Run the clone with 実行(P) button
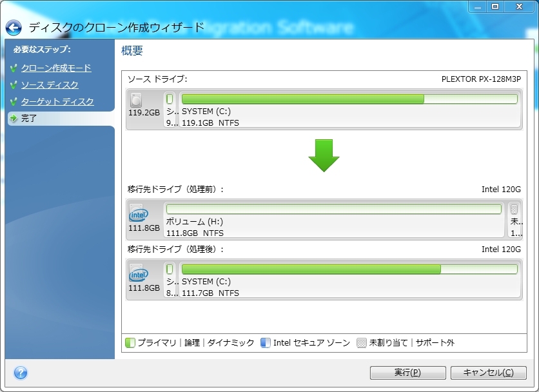Screen dimensions: 539x392 pos(407,373)
